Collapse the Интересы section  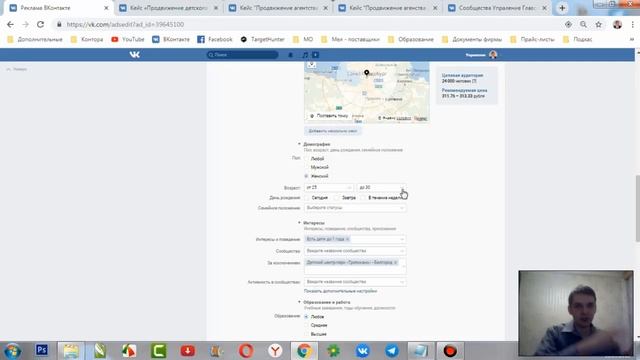(x=314, y=223)
